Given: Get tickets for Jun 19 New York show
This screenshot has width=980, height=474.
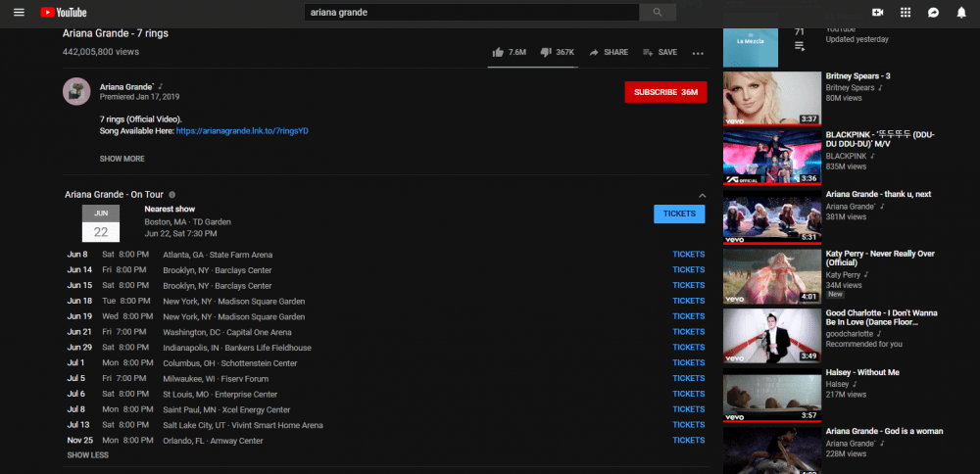Looking at the screenshot, I should click(688, 316).
